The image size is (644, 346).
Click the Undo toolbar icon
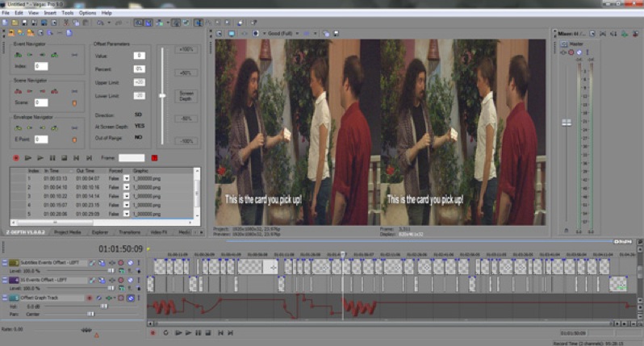click(x=100, y=23)
